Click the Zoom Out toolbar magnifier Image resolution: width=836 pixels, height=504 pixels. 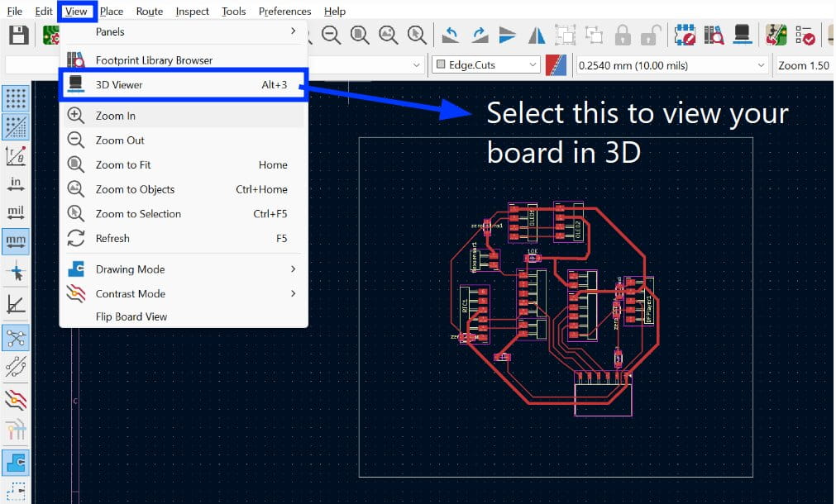(331, 36)
